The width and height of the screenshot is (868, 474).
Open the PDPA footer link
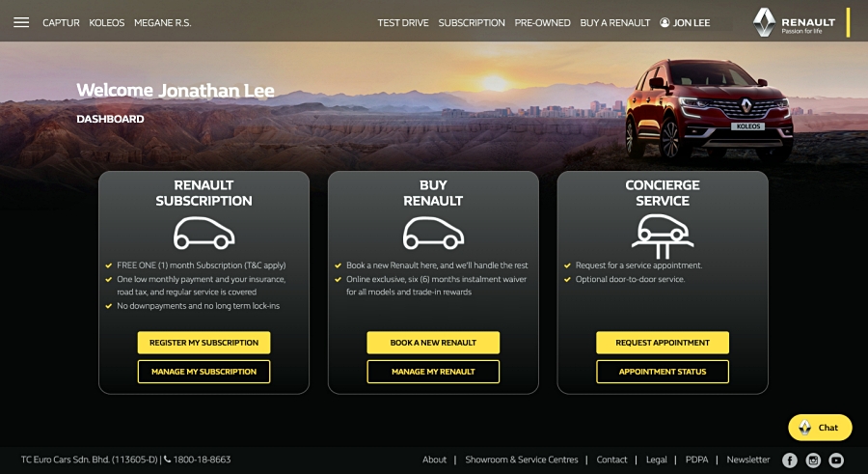coord(696,460)
